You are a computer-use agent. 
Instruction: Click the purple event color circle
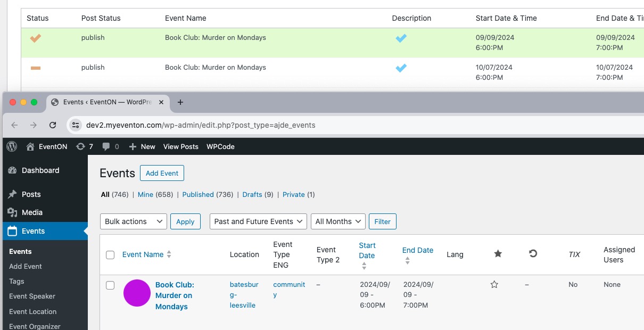(137, 293)
